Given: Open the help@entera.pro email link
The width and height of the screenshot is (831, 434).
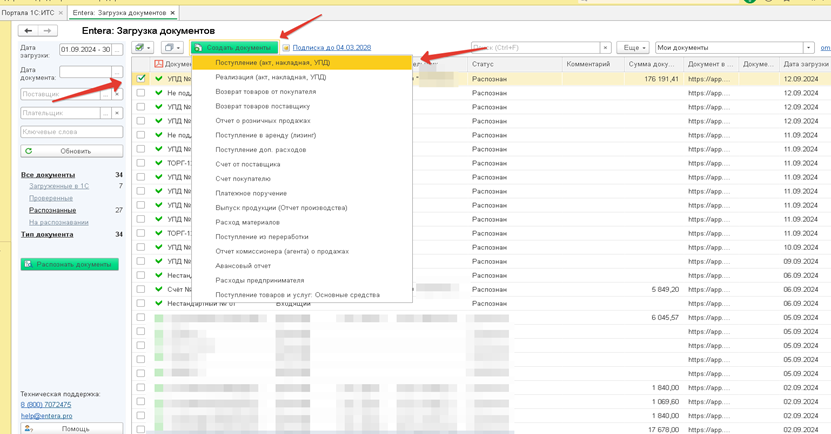Looking at the screenshot, I should [47, 416].
